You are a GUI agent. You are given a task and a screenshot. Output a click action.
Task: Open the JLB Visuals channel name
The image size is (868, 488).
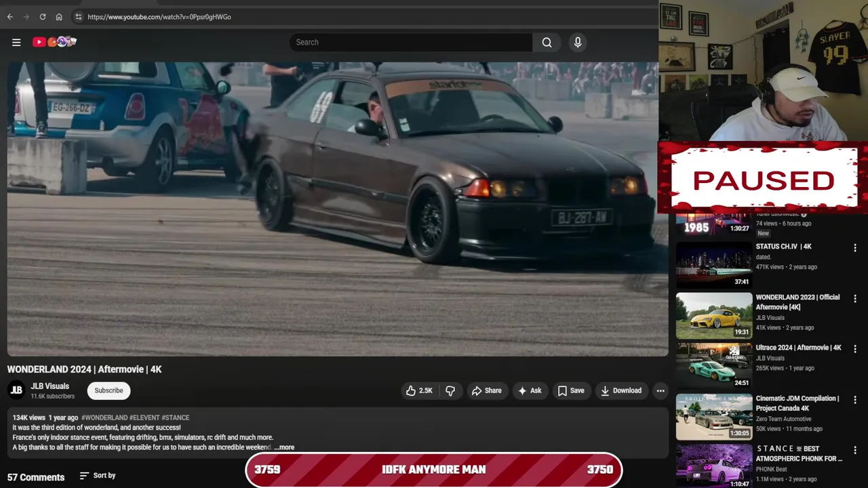[x=50, y=386]
